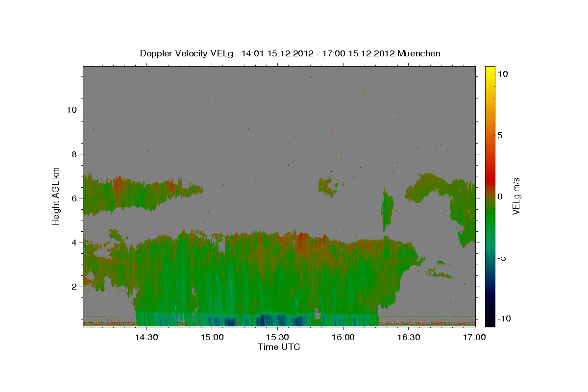Click the height tick label 4

tap(74, 243)
